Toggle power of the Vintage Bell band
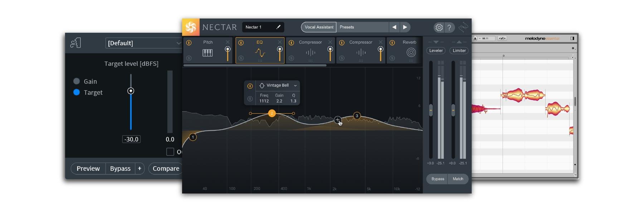The image size is (644, 212). (x=250, y=86)
